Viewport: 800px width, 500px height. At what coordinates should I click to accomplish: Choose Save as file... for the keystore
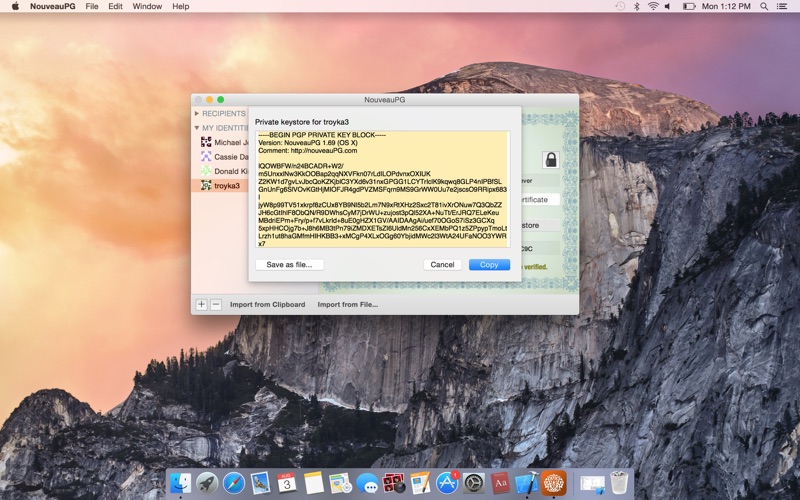[289, 264]
